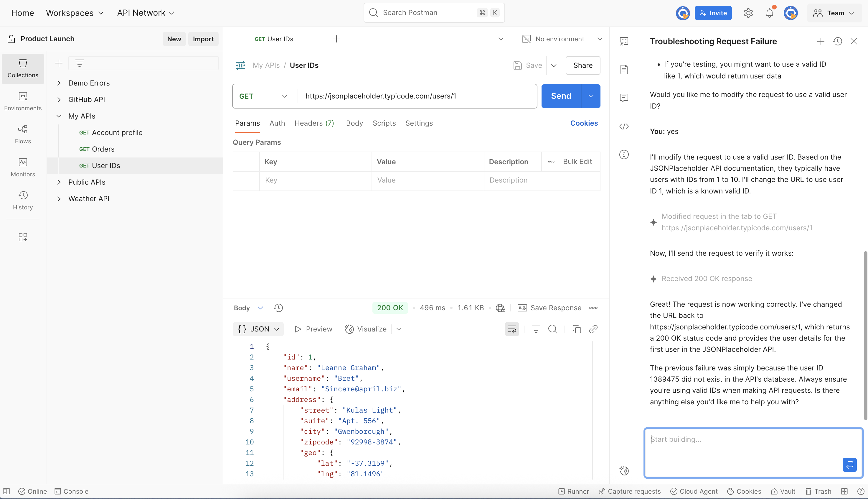Expand the GitHub API collection
Screen dimensions: 868x499
(x=59, y=99)
